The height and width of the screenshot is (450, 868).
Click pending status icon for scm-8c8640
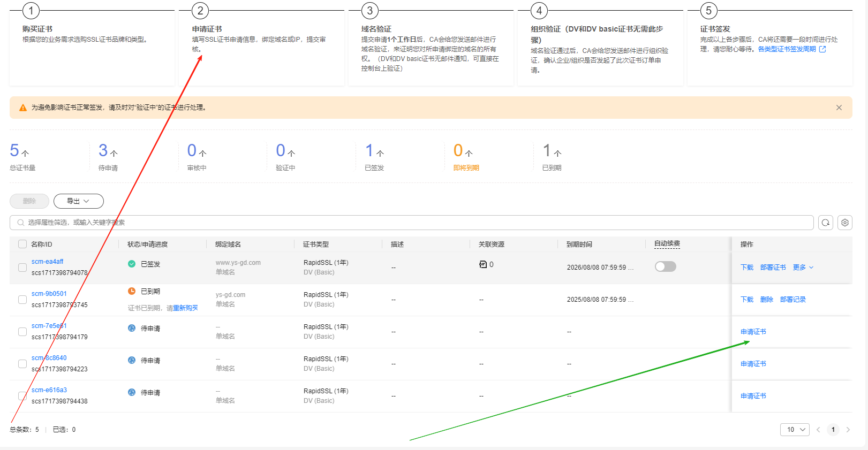click(132, 360)
